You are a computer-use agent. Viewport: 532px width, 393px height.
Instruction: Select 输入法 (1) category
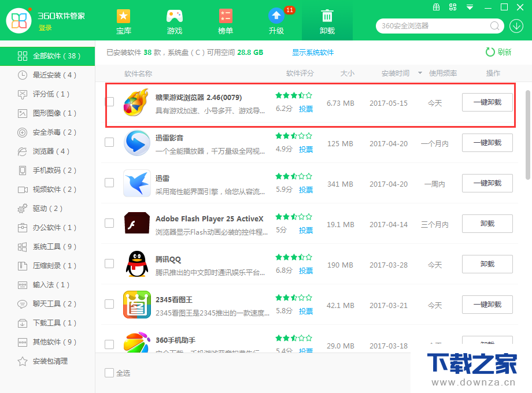(x=47, y=285)
